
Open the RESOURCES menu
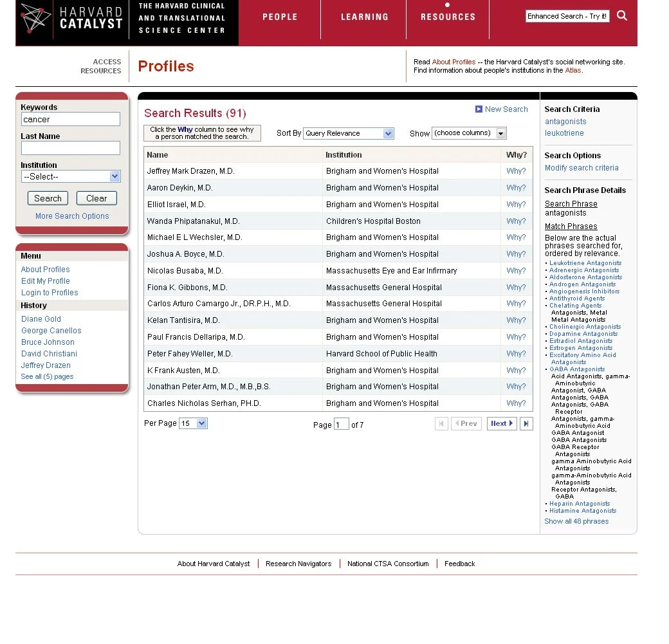[x=448, y=17]
